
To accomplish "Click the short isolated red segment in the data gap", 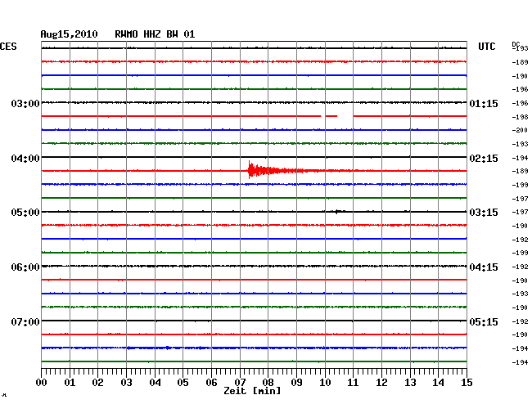I will point(331,116).
